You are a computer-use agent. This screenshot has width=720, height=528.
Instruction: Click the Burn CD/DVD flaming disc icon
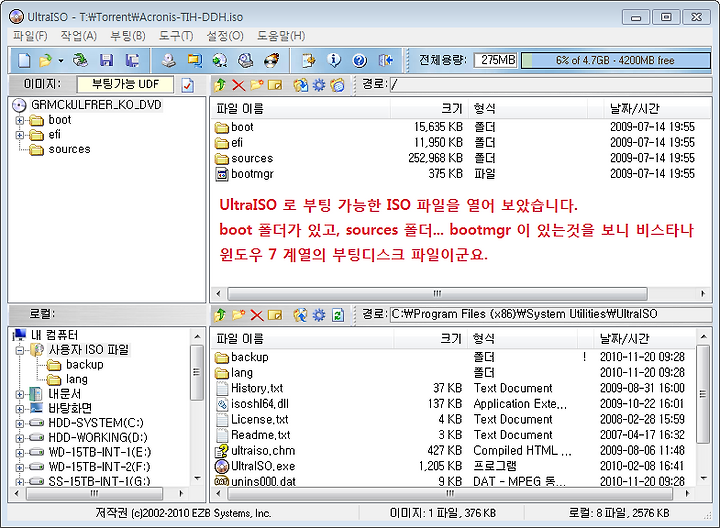[x=271, y=60]
